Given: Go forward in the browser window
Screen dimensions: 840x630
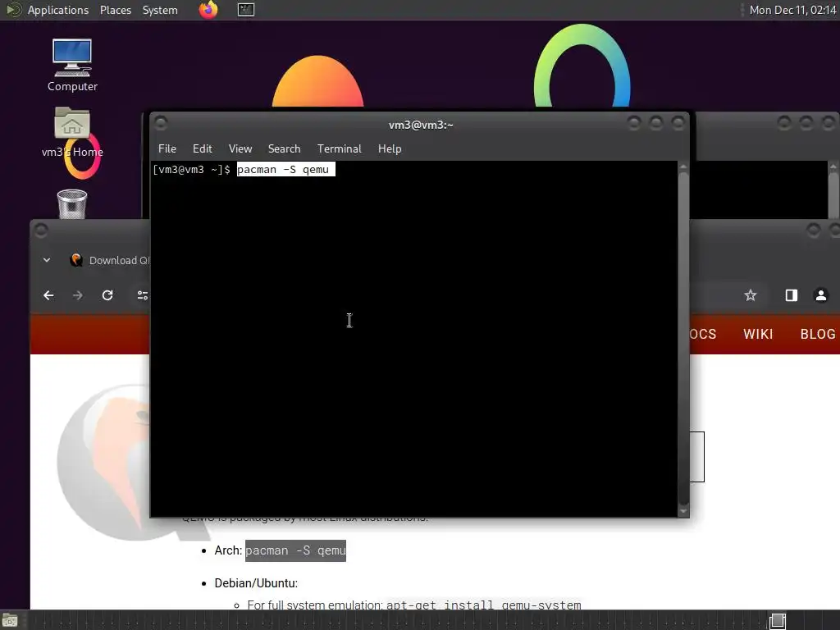Looking at the screenshot, I should point(78,295).
